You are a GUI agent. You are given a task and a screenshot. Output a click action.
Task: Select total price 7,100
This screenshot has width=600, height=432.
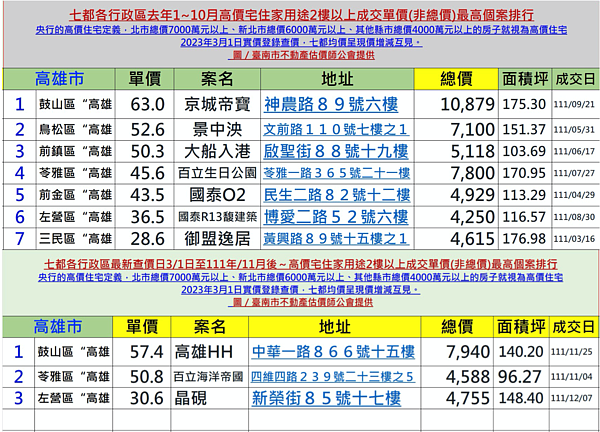click(x=473, y=130)
